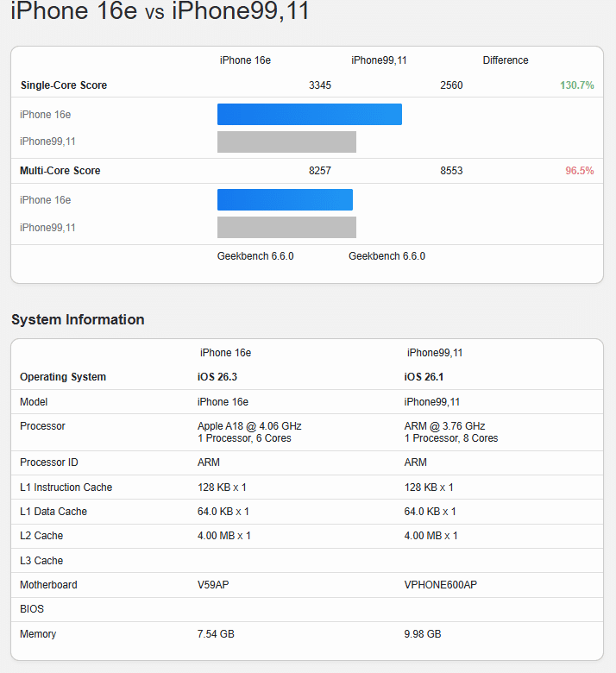This screenshot has height=673, width=616.
Task: Click the gray iPhone99,11 single-core bar
Action: tap(286, 142)
